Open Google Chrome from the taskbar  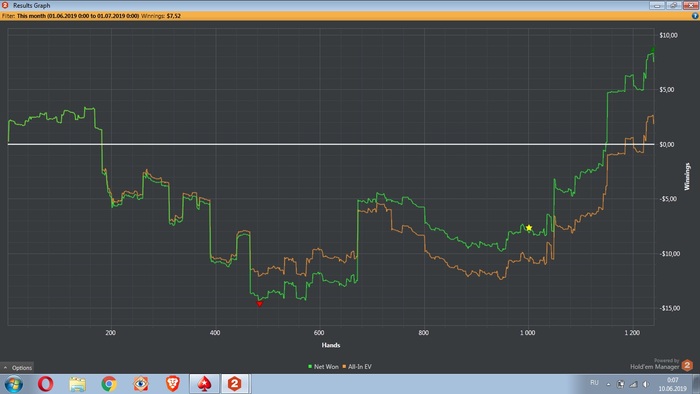[109, 383]
